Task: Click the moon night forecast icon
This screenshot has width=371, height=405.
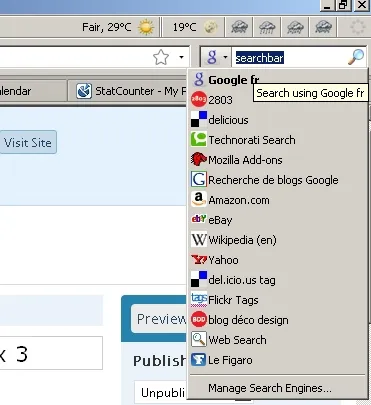Action: (x=211, y=27)
